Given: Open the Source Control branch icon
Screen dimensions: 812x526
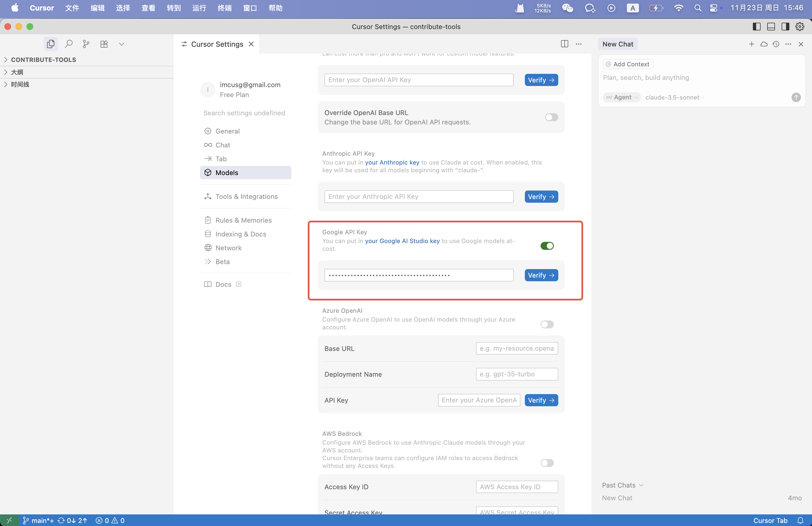Looking at the screenshot, I should tap(86, 44).
